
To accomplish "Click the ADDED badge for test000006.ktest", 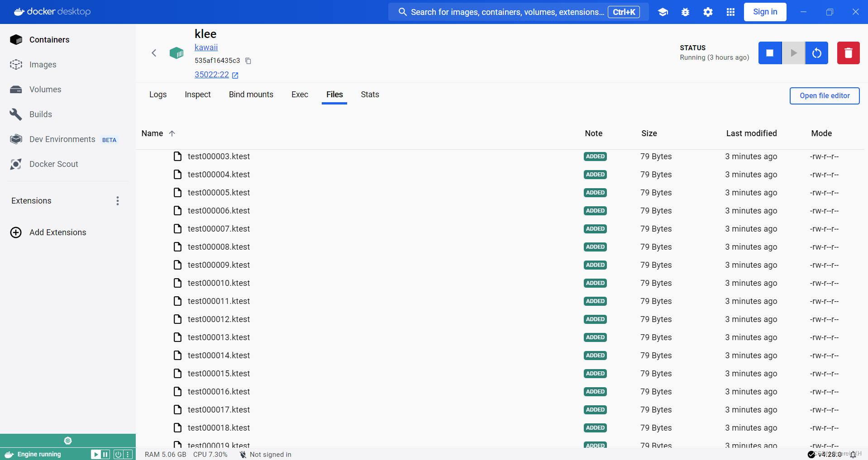I will (x=595, y=211).
